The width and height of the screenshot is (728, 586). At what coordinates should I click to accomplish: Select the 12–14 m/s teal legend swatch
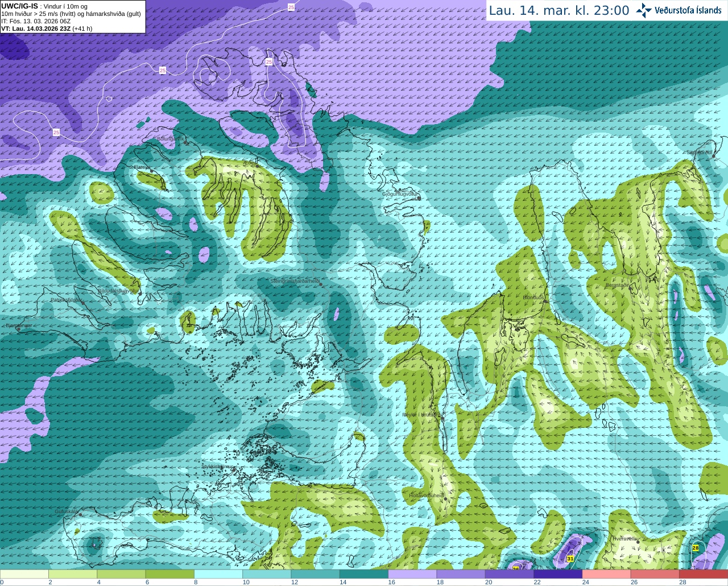pos(316,574)
